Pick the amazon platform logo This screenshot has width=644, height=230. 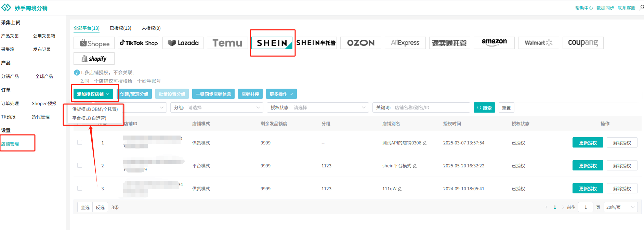coord(494,43)
